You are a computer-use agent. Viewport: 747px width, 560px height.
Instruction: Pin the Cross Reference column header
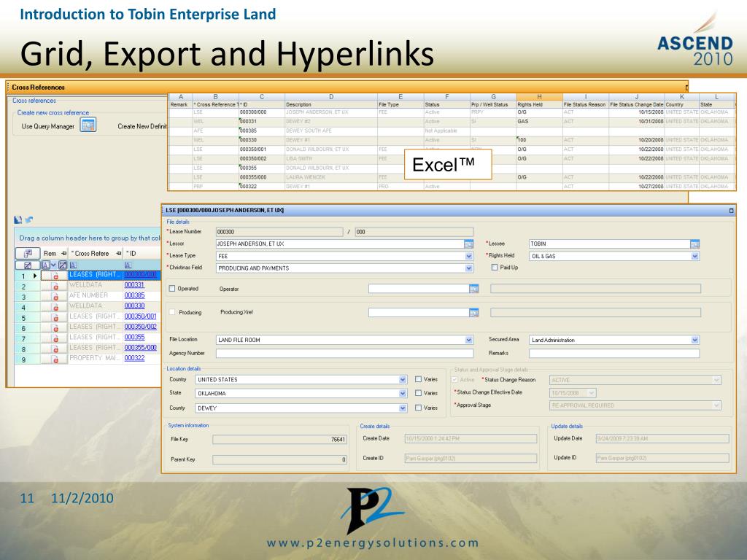[119, 254]
